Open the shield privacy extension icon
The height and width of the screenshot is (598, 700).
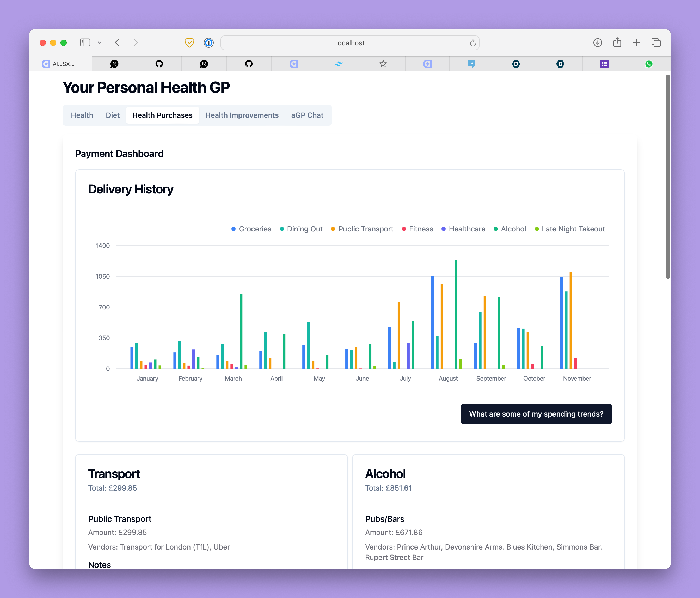(x=189, y=42)
